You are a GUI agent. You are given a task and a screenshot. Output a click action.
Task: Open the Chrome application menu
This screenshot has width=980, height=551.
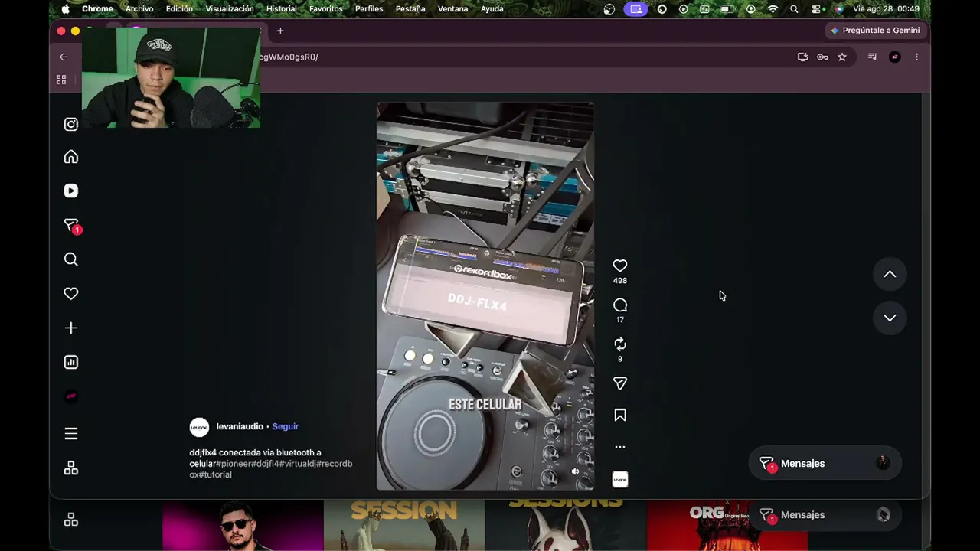click(x=97, y=9)
